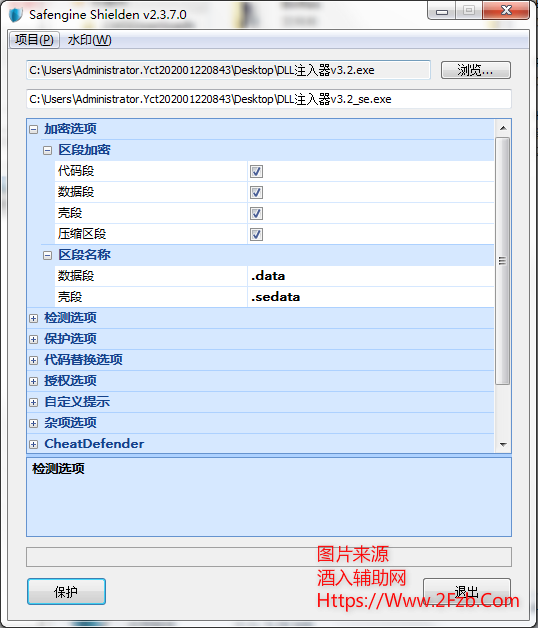Click the output file path field ending _se.exe

pos(269,99)
